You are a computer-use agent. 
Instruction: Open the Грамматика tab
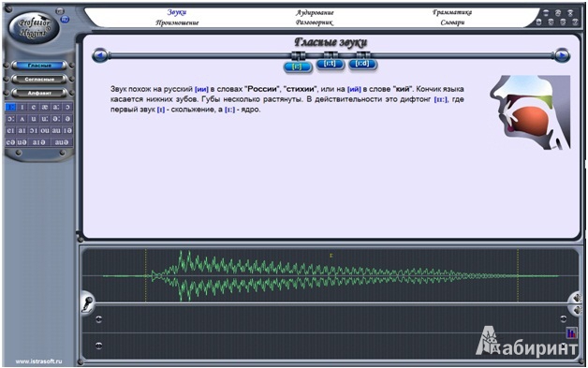pos(452,12)
